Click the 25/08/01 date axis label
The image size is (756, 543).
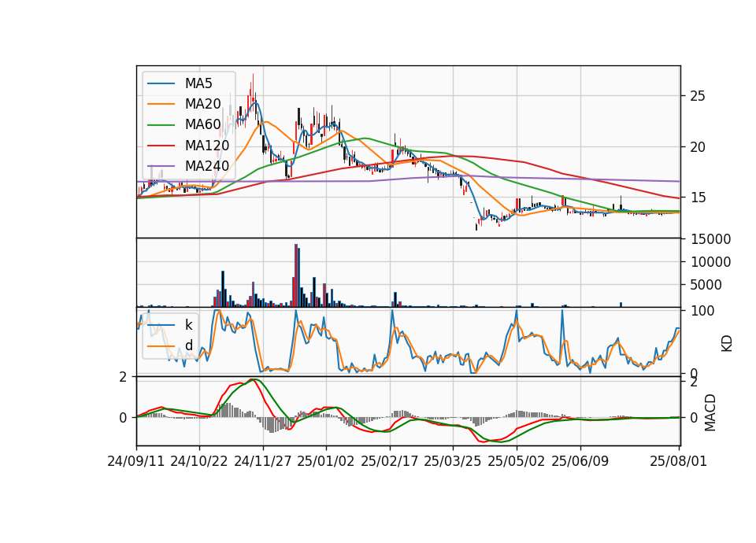[x=678, y=461]
